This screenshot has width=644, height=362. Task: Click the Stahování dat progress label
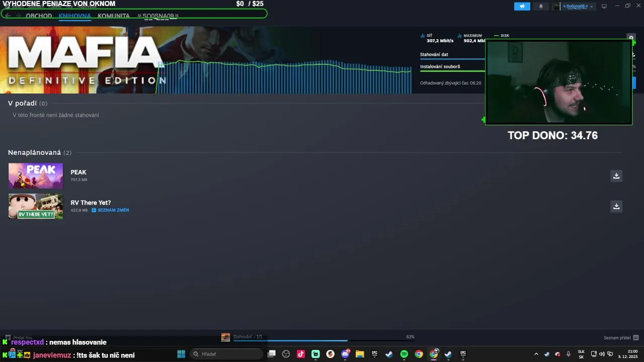click(x=434, y=54)
